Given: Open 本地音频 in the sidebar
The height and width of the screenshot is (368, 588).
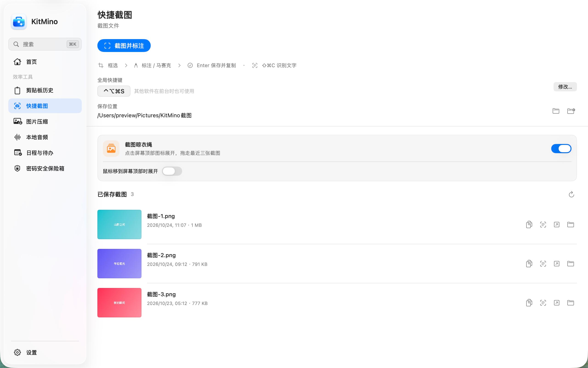Looking at the screenshot, I should point(45,137).
